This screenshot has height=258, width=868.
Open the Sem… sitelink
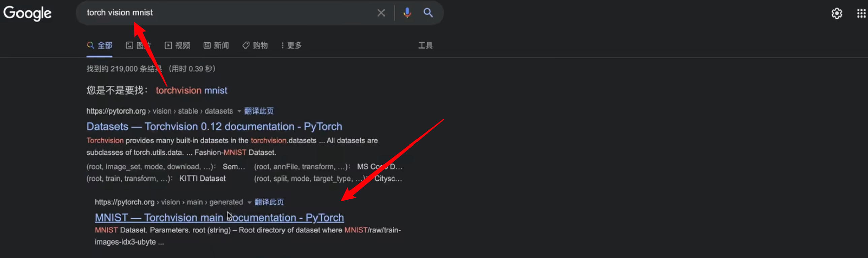[234, 167]
